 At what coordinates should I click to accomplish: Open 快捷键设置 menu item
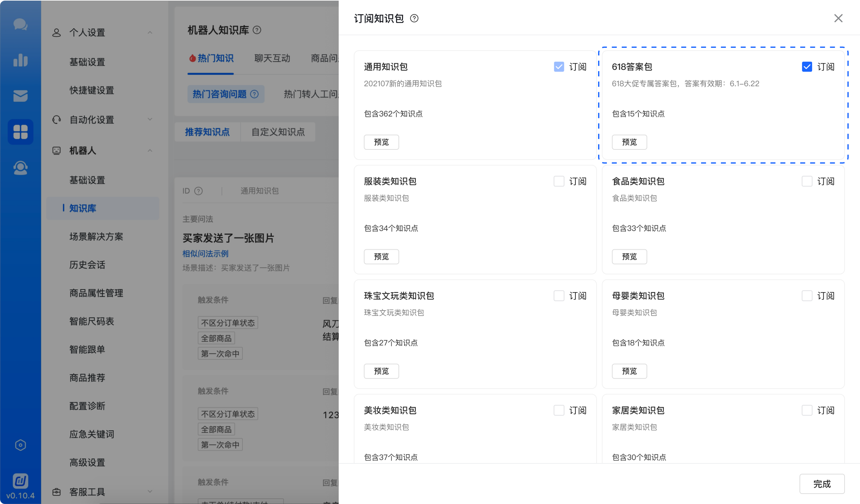92,90
